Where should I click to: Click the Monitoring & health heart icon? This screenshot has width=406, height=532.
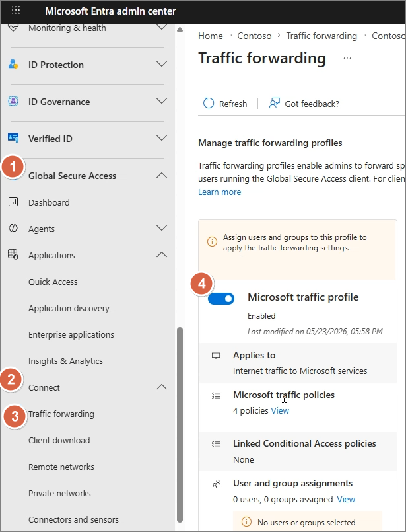tap(13, 28)
